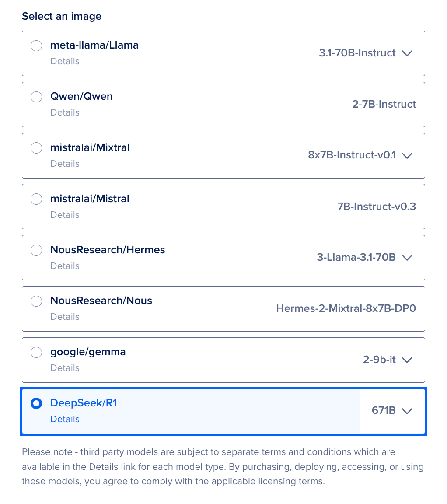
Task: Open Details link under meta-llama/Llama
Action: pos(65,61)
